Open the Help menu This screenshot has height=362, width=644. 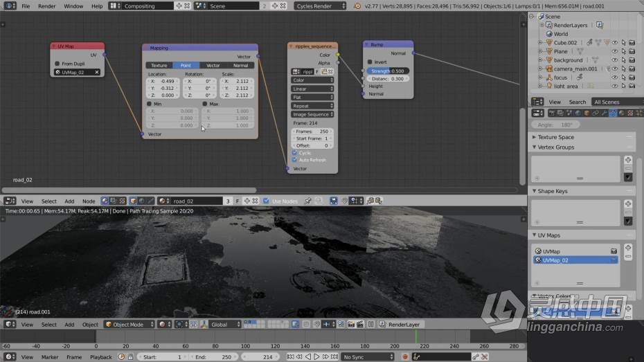click(97, 6)
